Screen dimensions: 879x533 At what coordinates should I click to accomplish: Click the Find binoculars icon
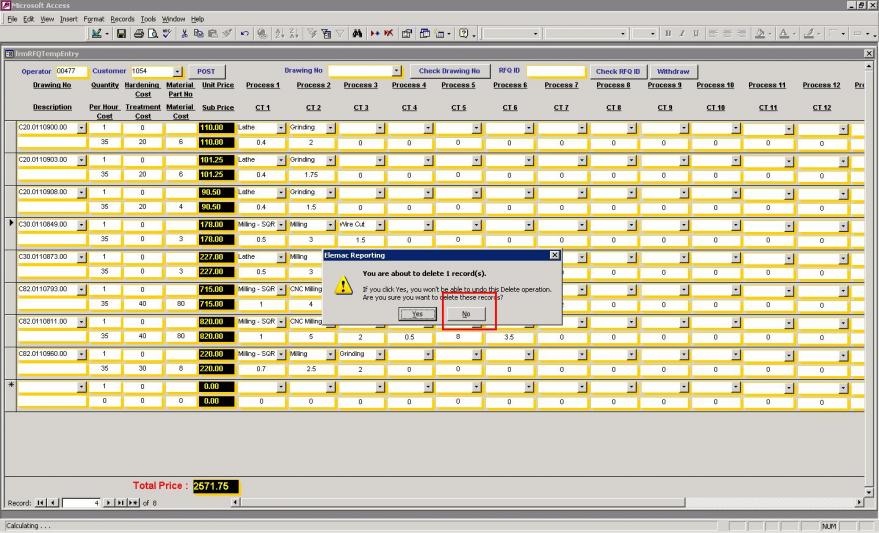pos(356,34)
